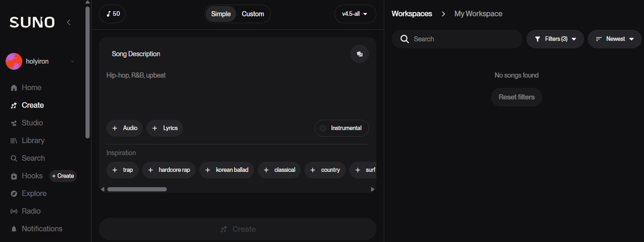Switch to Simple mode
644x242 pixels.
click(221, 14)
